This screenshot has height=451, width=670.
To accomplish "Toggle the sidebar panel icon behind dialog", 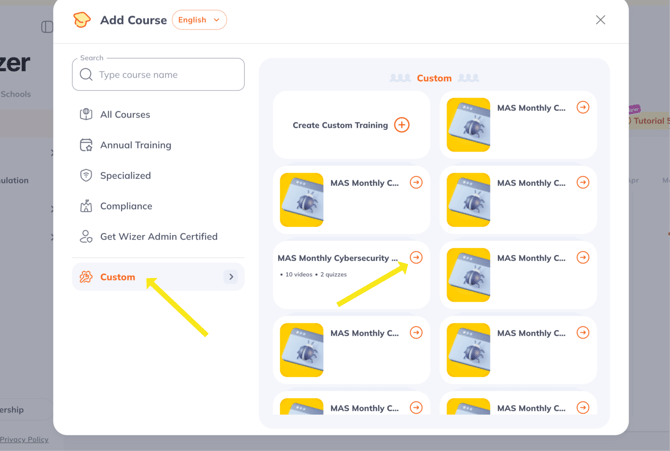I will click(47, 27).
